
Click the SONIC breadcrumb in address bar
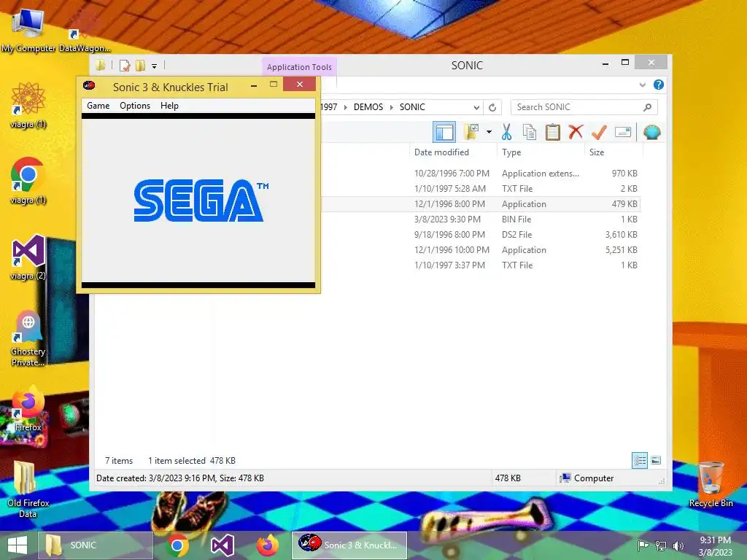tap(412, 107)
